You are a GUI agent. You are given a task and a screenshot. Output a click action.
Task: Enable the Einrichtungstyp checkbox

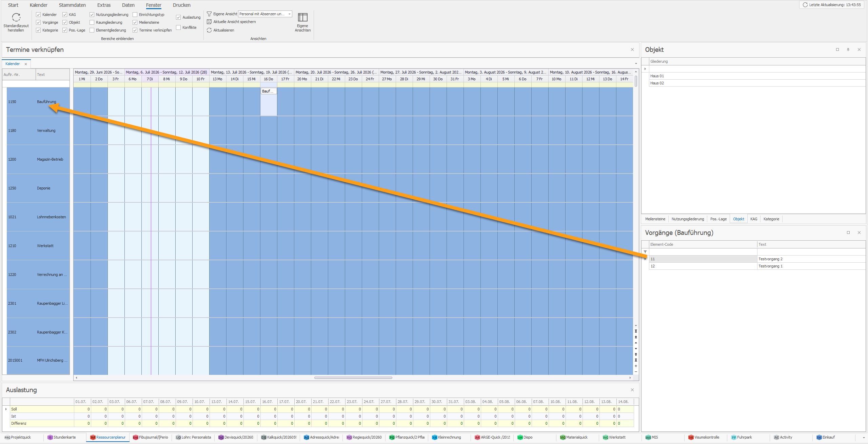click(x=135, y=15)
